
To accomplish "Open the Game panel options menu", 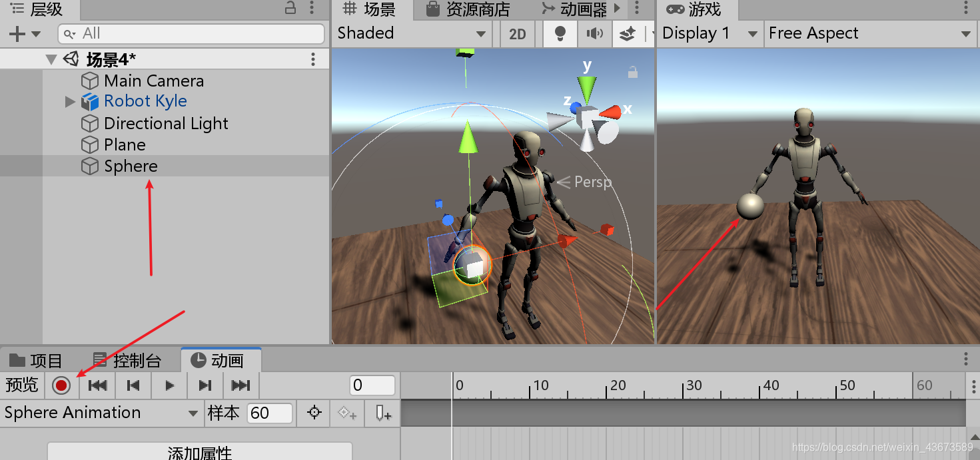I will tap(966, 9).
